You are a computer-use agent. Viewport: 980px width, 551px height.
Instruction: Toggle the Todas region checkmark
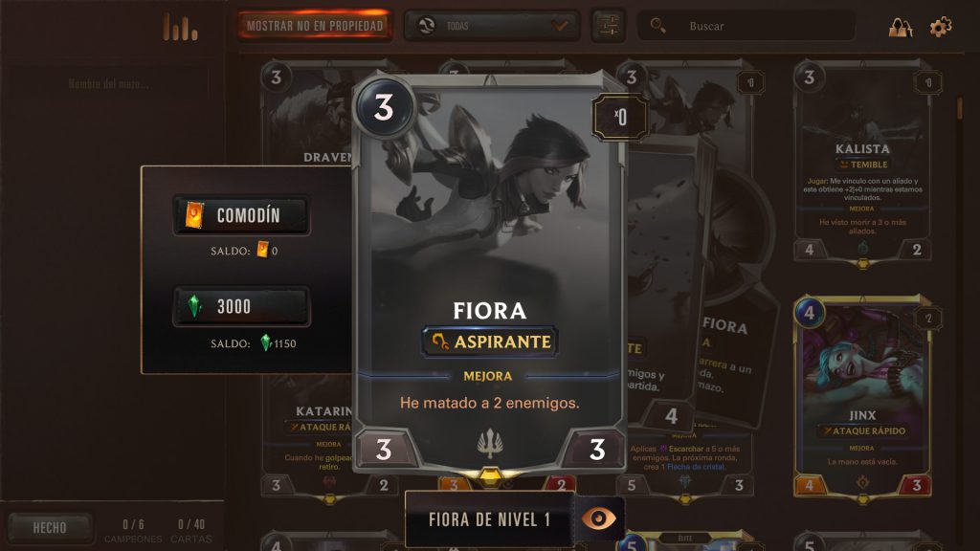coord(559,26)
